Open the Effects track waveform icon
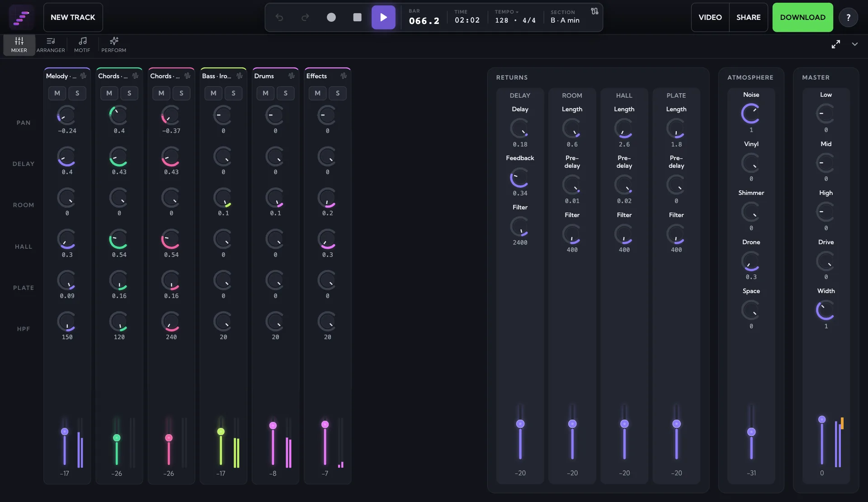Viewport: 868px width, 502px height. coord(344,76)
